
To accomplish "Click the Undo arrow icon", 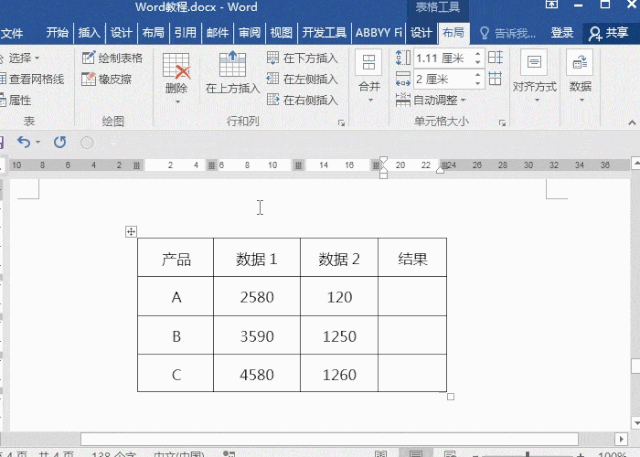I will coord(24,142).
